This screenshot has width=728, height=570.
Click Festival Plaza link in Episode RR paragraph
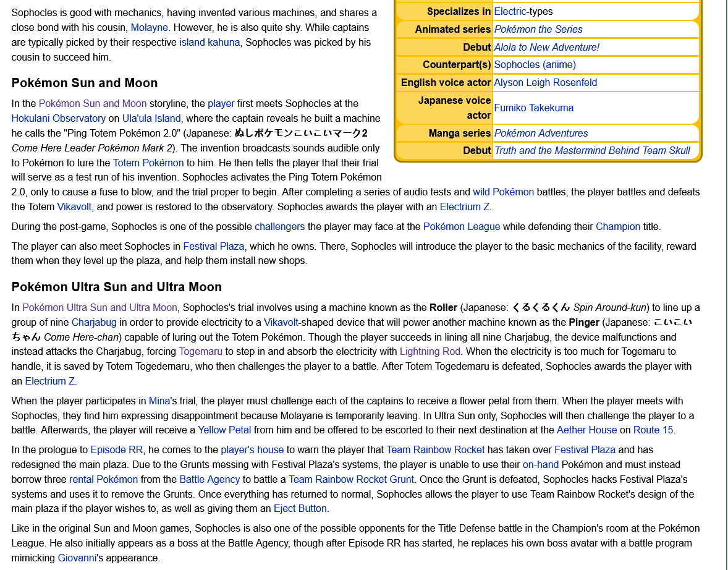pos(585,449)
